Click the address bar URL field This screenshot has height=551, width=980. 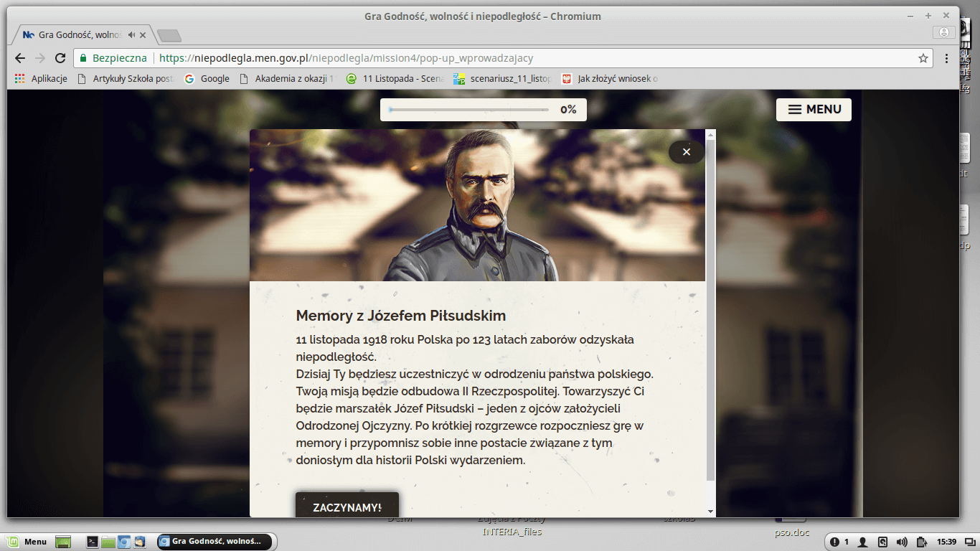click(502, 58)
